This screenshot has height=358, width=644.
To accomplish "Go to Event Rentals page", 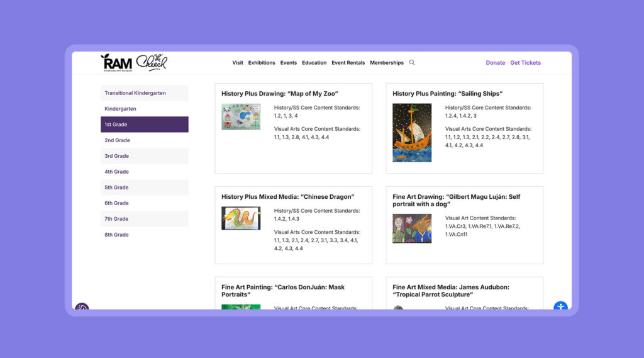I will 348,63.
